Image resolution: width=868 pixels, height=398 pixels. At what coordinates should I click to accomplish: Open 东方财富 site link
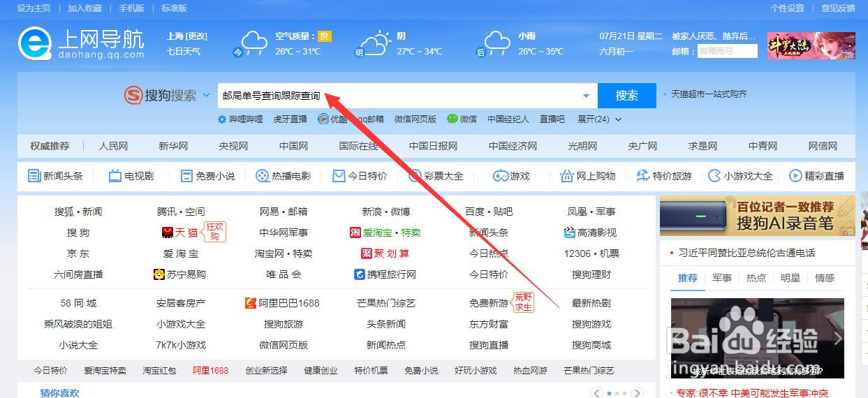point(488,324)
